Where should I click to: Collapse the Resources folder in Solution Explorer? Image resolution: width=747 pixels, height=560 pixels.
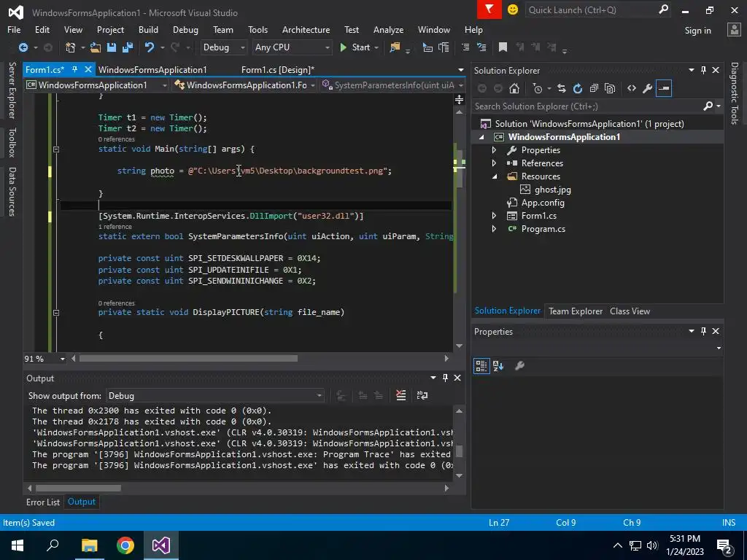495,176
